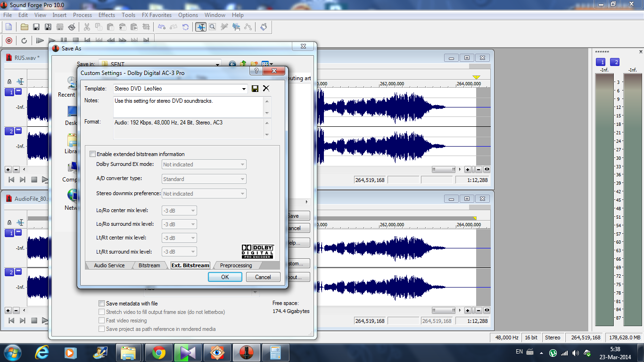The height and width of the screenshot is (362, 644).
Task: Switch to the Preprocessing tab
Action: [236, 265]
